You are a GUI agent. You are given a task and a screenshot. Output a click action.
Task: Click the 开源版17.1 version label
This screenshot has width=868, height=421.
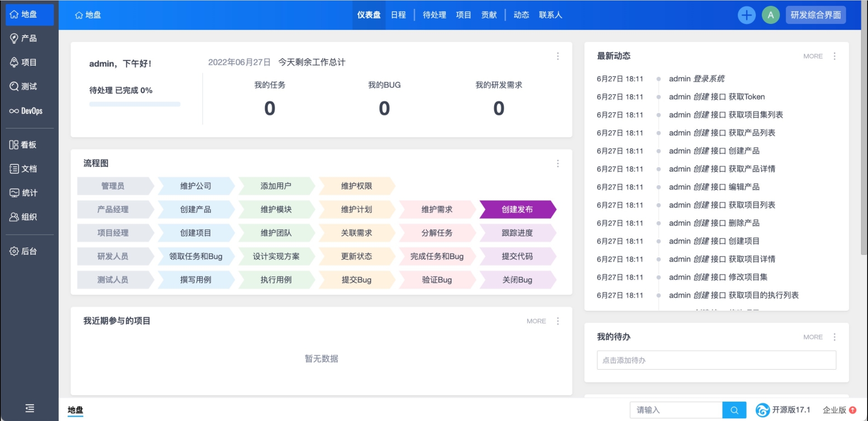click(791, 410)
